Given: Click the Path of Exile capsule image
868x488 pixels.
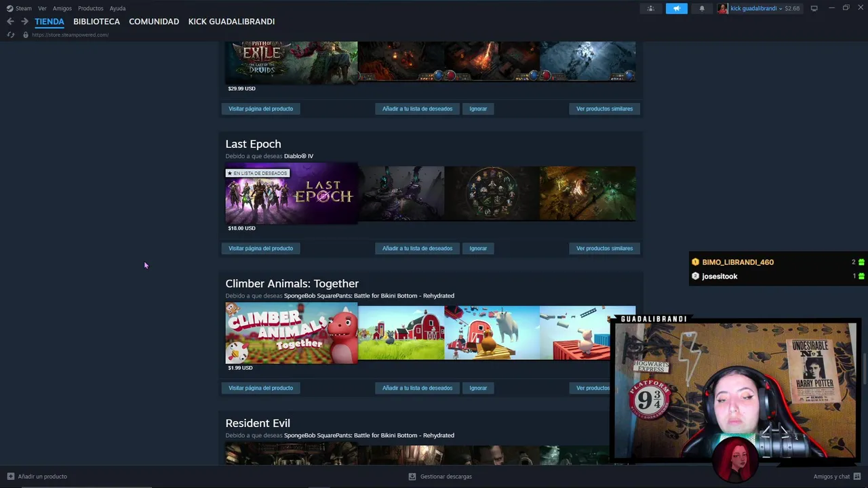Looking at the screenshot, I should (x=291, y=62).
